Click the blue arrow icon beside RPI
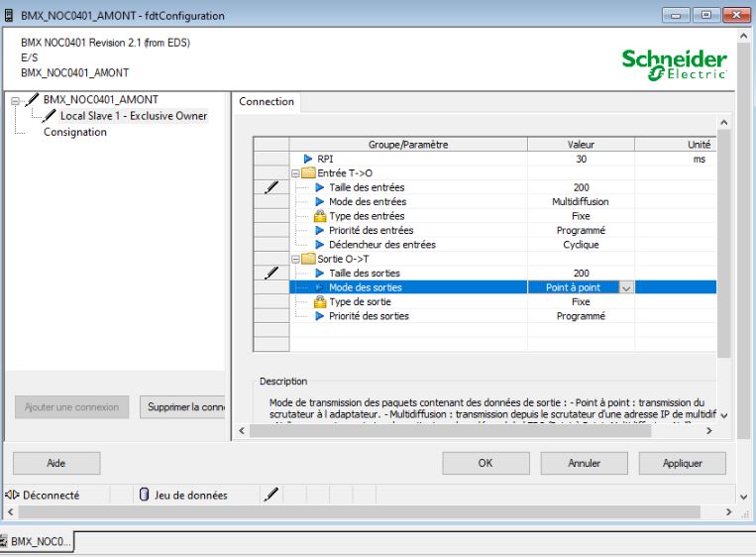 (x=306, y=159)
